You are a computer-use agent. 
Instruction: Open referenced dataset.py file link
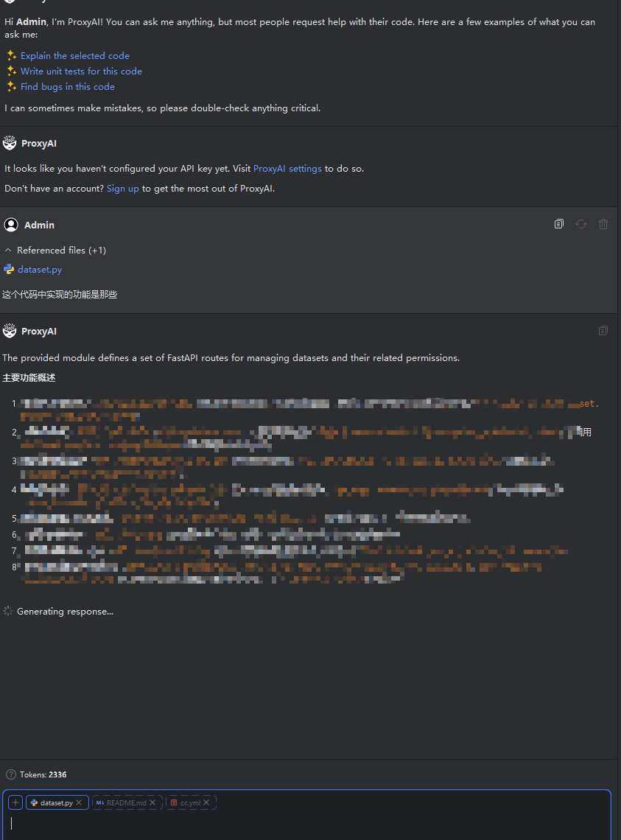(40, 270)
